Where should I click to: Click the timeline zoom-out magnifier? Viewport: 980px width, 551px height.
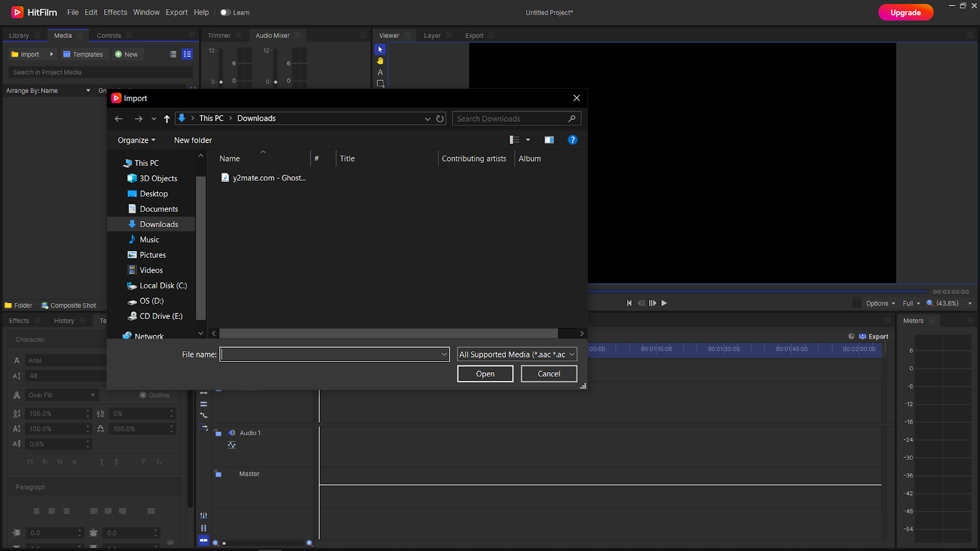tap(216, 542)
